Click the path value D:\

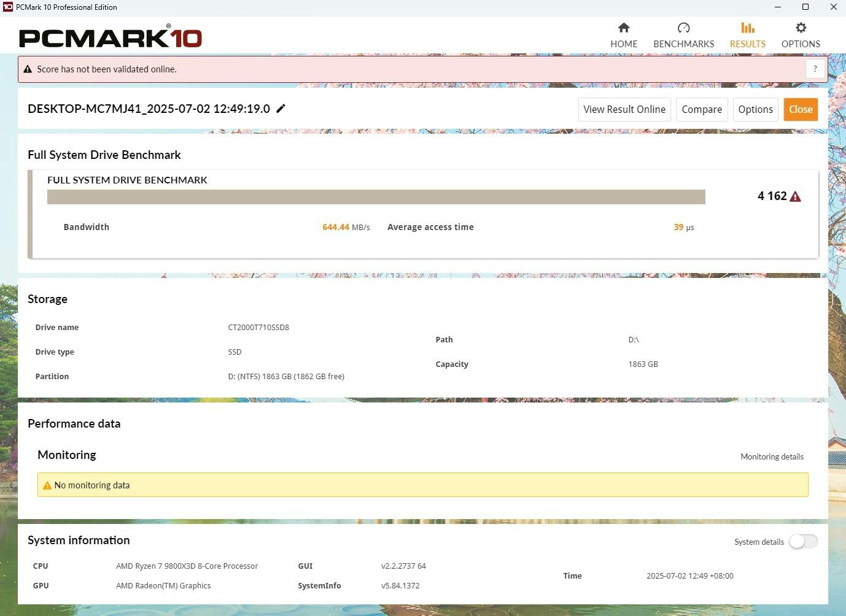[634, 340]
